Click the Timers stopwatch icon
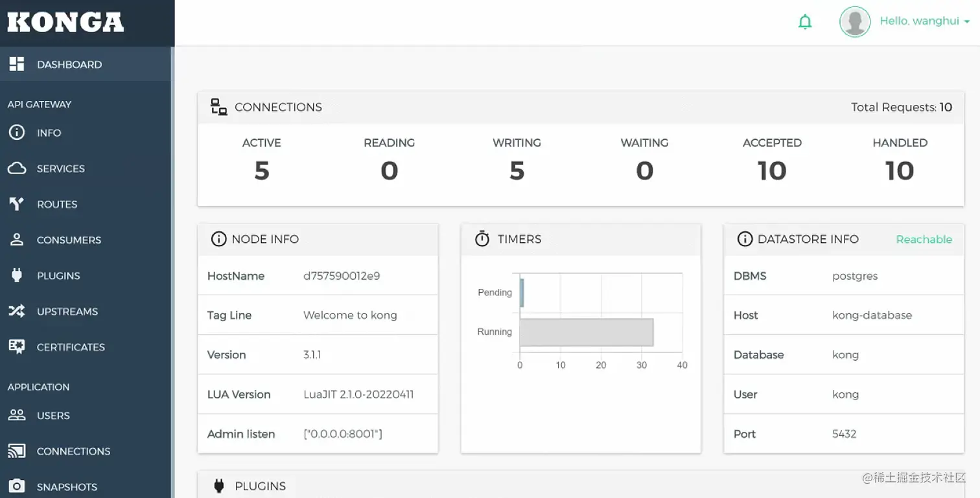Screen dimensions: 980x498 coord(482,239)
